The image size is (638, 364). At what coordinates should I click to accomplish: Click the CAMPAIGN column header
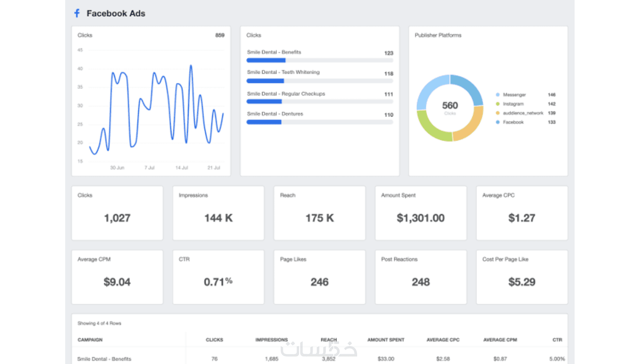90,340
